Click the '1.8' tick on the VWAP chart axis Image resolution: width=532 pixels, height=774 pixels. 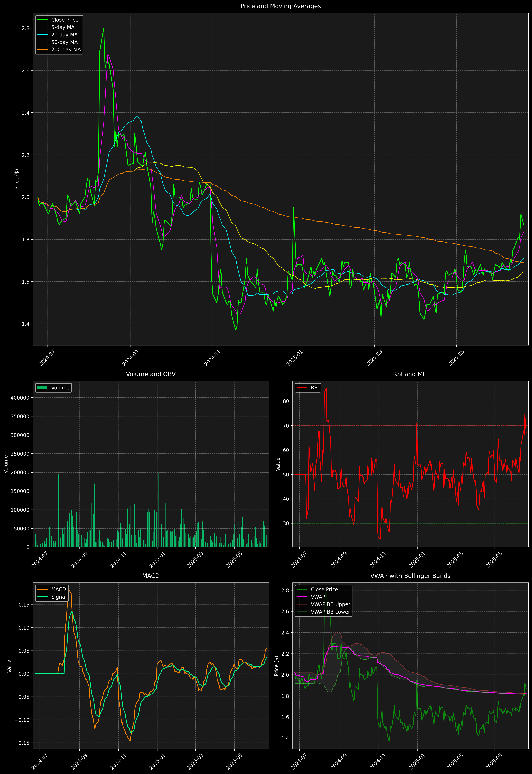point(285,696)
